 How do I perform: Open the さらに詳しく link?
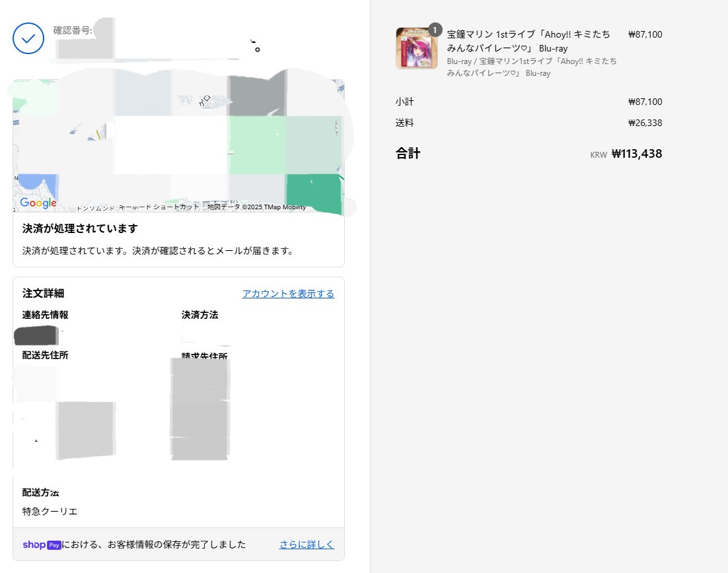click(x=307, y=545)
